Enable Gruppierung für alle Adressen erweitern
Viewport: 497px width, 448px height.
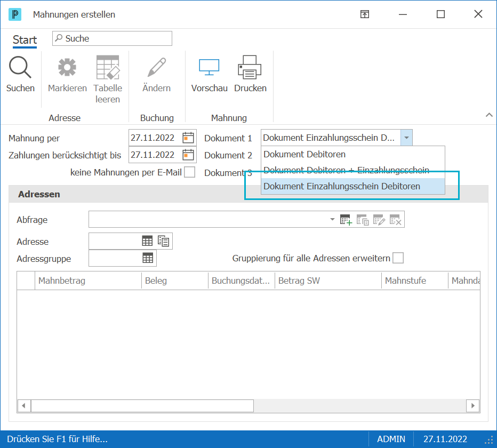pyautogui.click(x=398, y=258)
